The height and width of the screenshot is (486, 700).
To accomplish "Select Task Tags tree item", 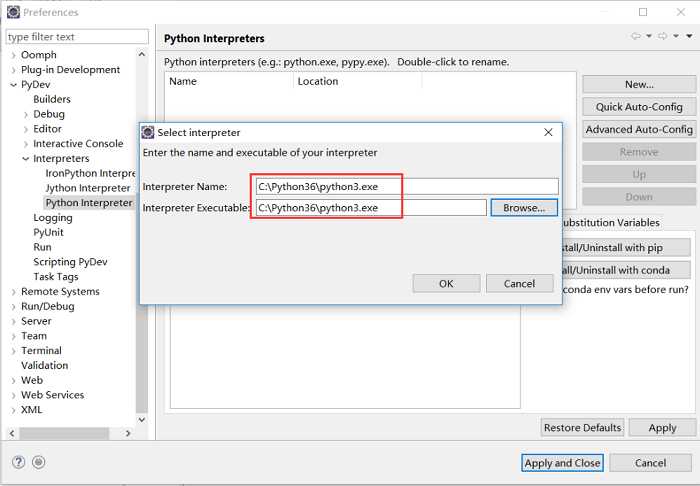I will coord(56,277).
